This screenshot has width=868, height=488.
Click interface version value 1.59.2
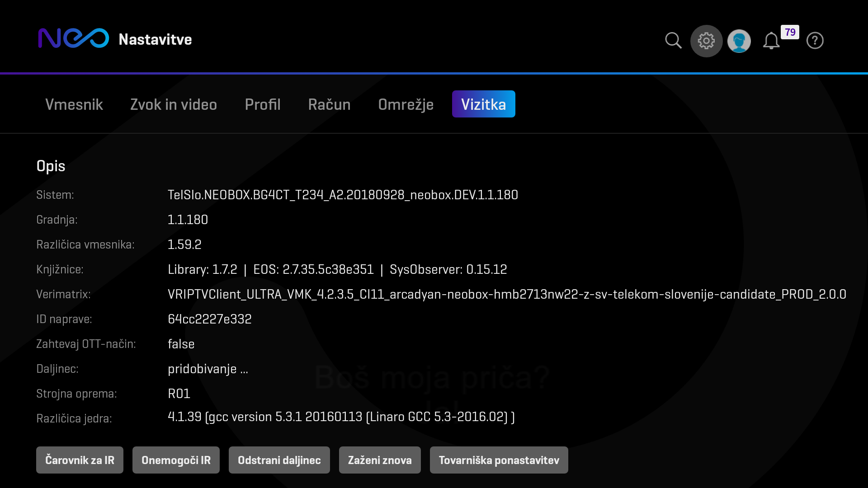click(x=184, y=244)
